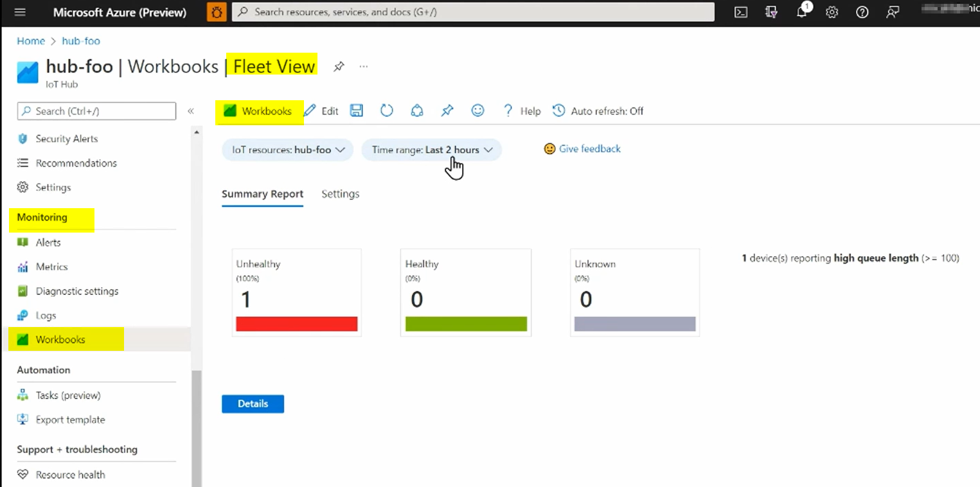Switch to the Summary Report tab

pos(262,194)
